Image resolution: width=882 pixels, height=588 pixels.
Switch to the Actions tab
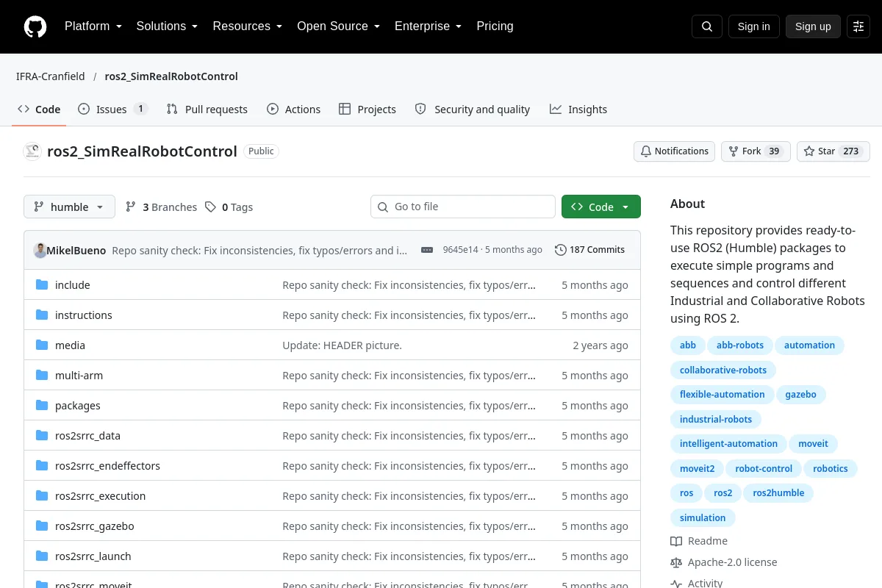click(293, 109)
